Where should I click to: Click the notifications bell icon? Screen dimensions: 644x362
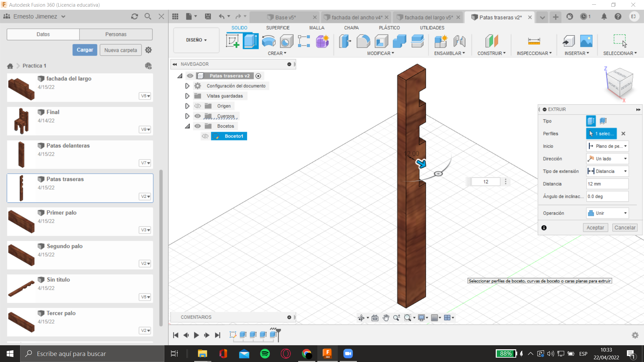tap(604, 16)
